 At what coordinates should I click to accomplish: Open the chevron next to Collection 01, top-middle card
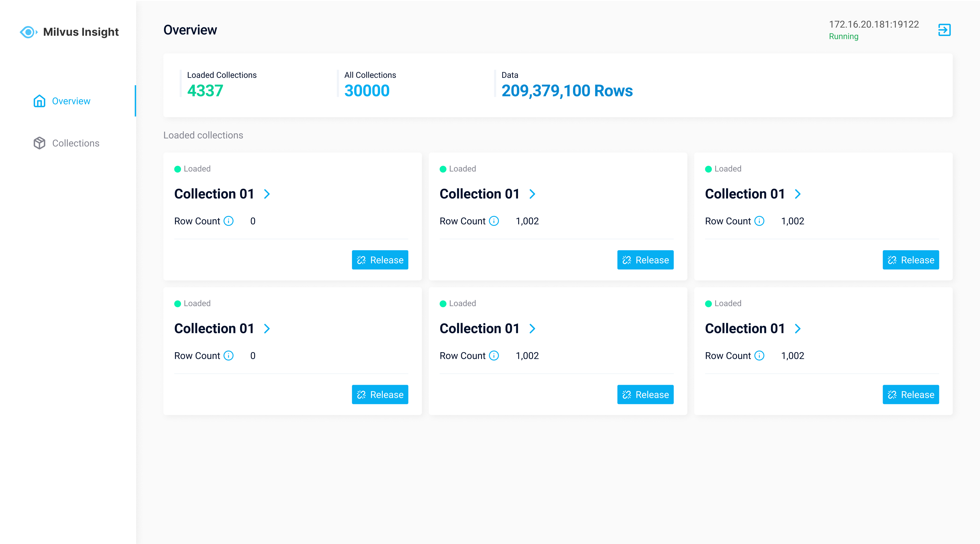pos(533,194)
